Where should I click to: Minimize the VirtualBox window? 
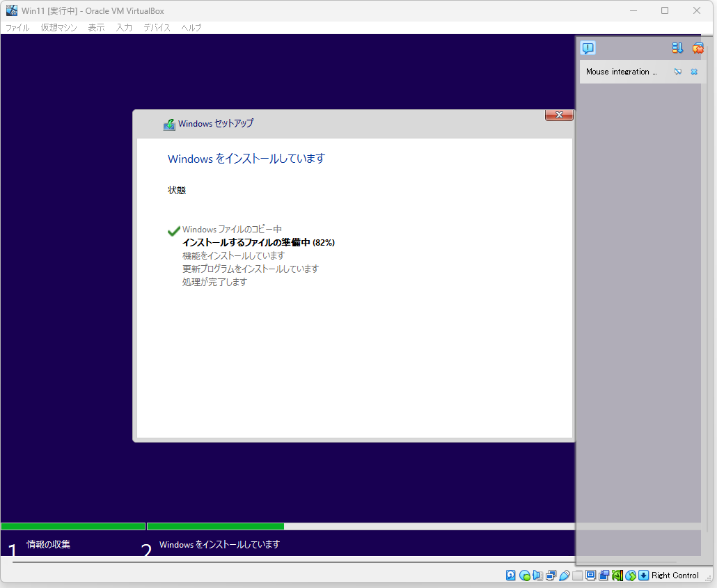(x=633, y=10)
